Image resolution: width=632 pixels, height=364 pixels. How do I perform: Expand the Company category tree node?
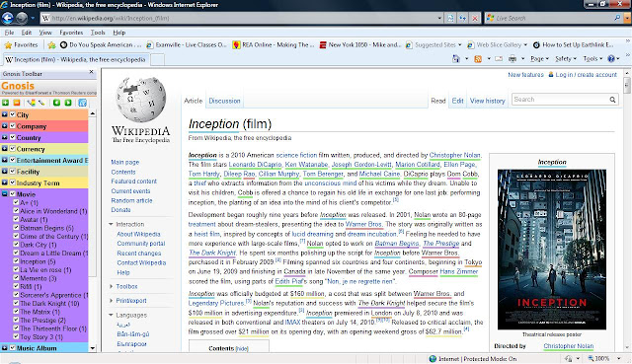pos(4,125)
